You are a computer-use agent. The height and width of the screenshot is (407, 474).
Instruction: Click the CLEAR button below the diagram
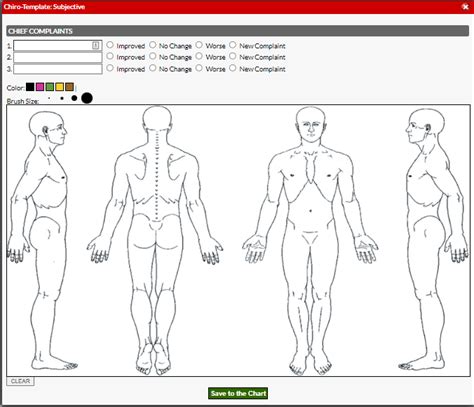(20, 381)
